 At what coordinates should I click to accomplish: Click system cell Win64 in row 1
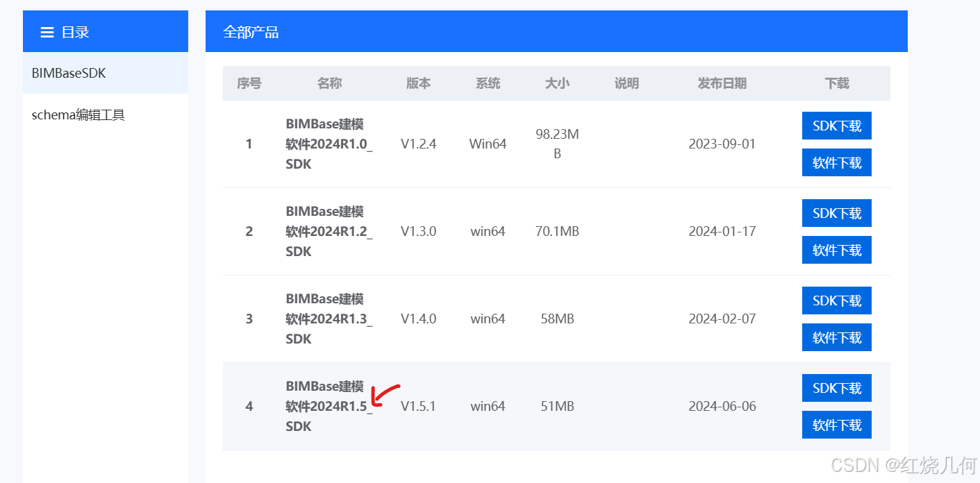488,144
